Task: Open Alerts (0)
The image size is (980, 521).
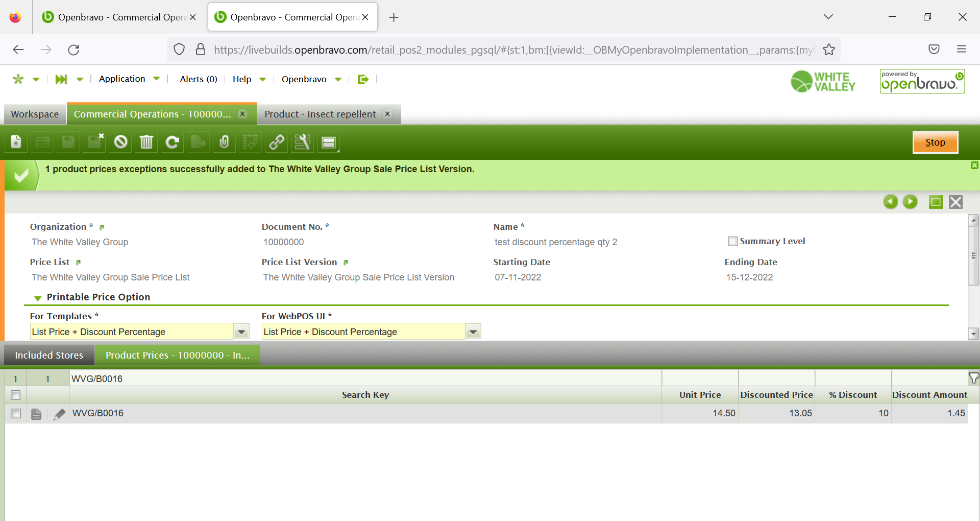Action: pyautogui.click(x=199, y=79)
